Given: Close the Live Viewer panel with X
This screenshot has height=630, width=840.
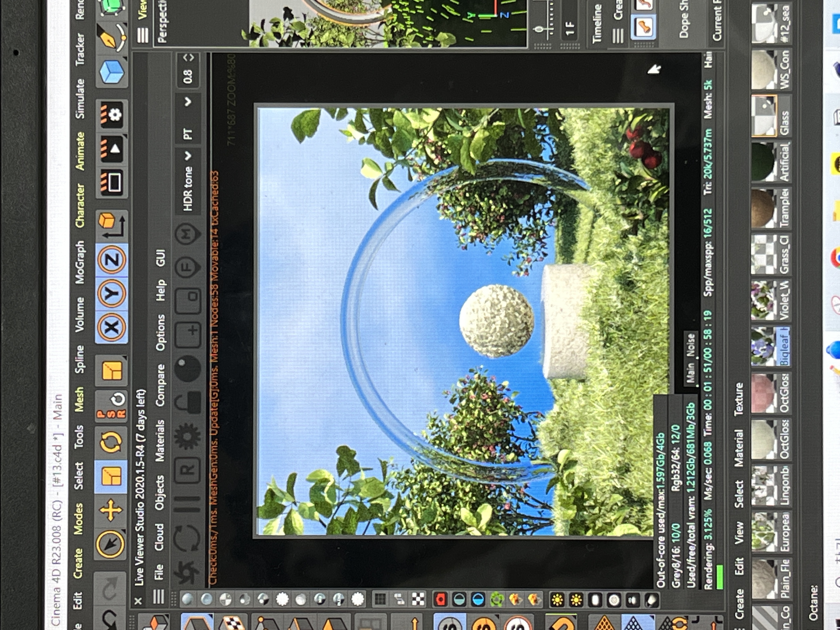Looking at the screenshot, I should [x=138, y=601].
